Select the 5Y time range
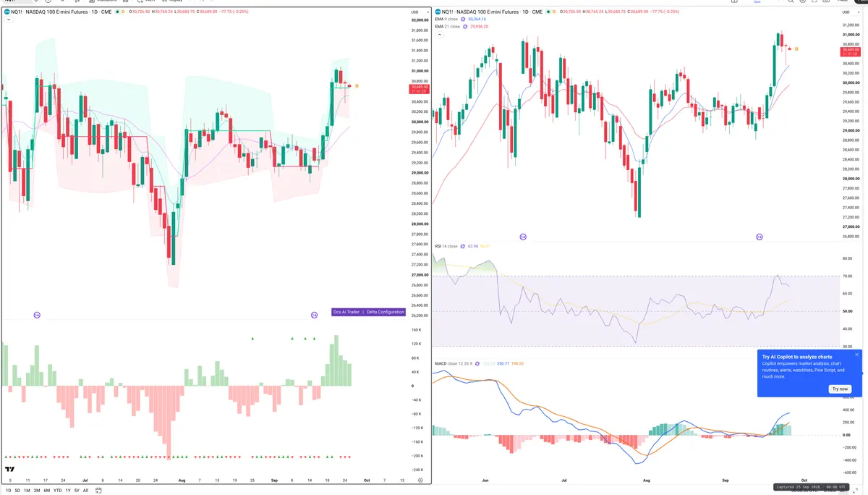The image size is (868, 495). tap(77, 490)
